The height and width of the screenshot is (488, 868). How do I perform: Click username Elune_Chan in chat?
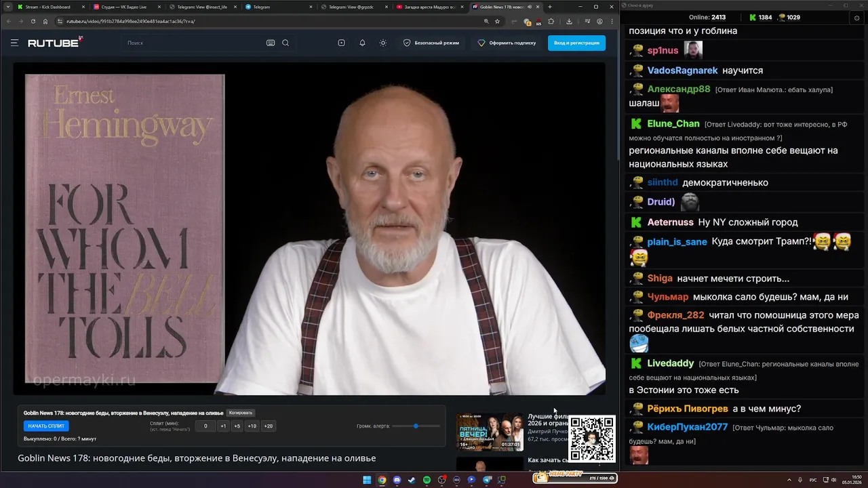tap(673, 124)
